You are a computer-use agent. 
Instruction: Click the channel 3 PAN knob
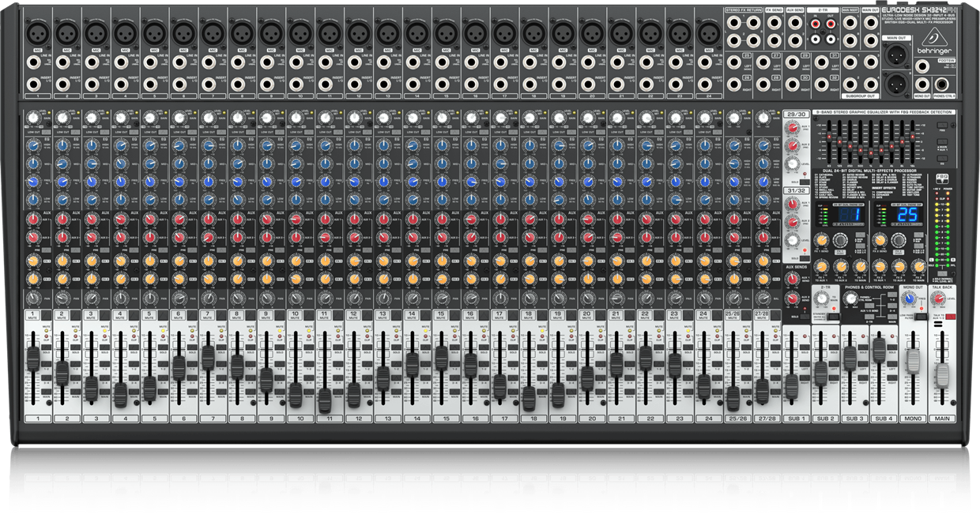pos(92,298)
